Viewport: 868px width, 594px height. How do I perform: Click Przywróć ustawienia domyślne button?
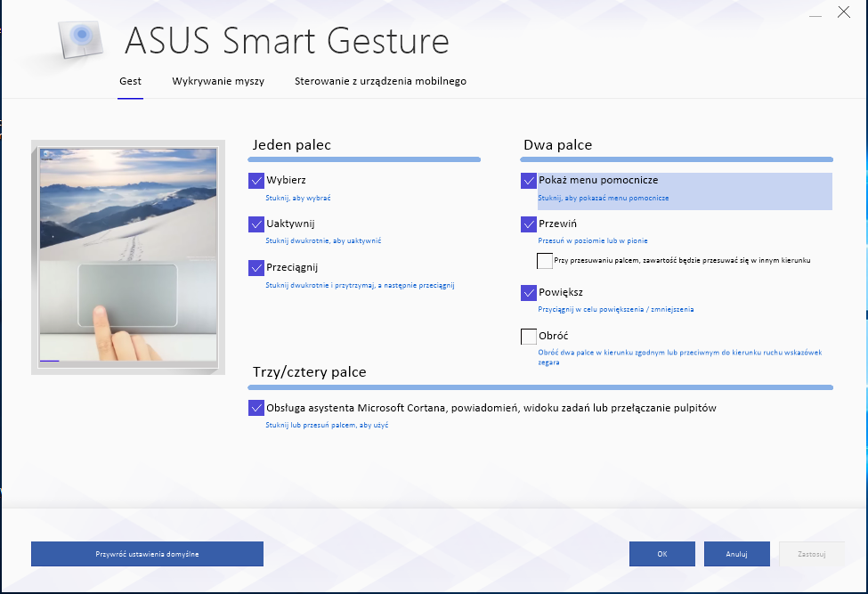[147, 554]
